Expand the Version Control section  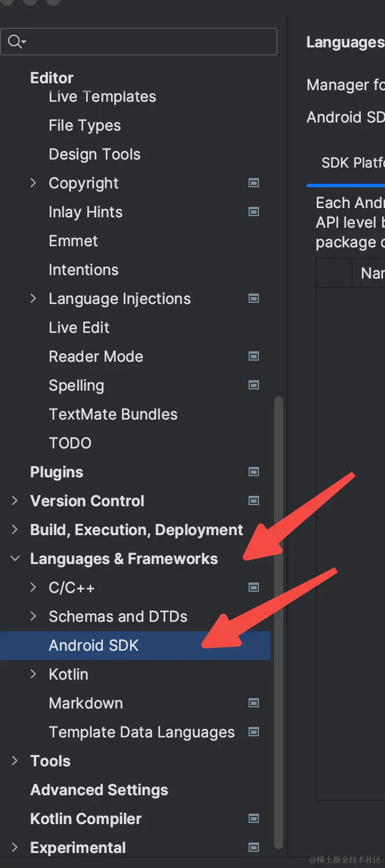click(15, 501)
